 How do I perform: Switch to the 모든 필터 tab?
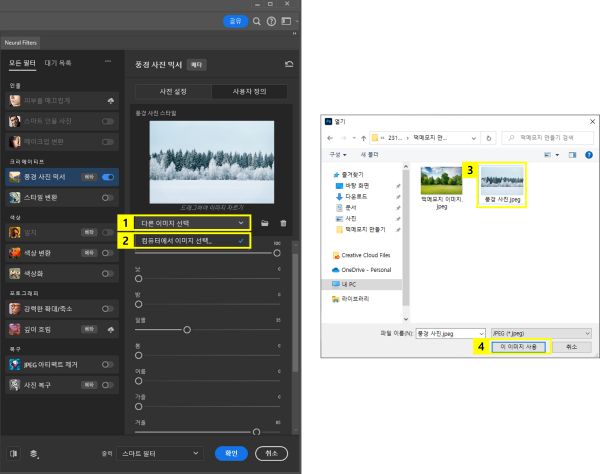[23, 63]
